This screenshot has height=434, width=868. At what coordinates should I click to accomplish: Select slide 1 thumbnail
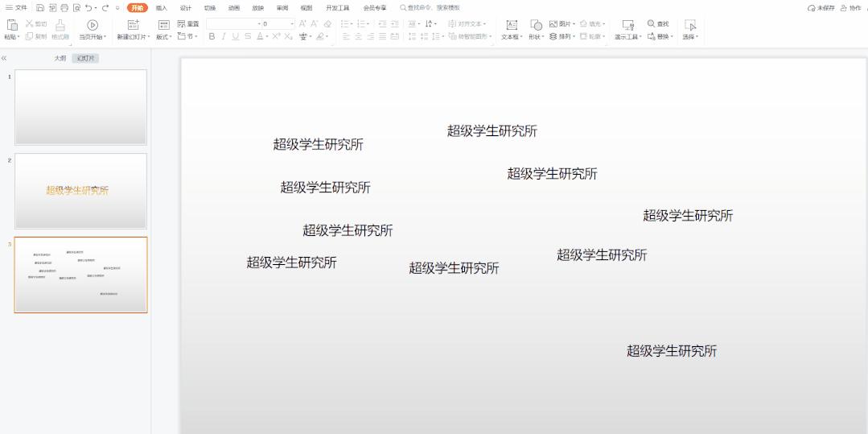point(80,107)
